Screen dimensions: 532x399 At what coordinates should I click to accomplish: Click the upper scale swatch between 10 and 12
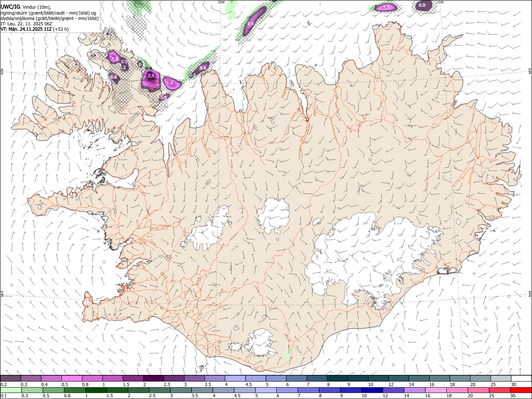(x=378, y=378)
